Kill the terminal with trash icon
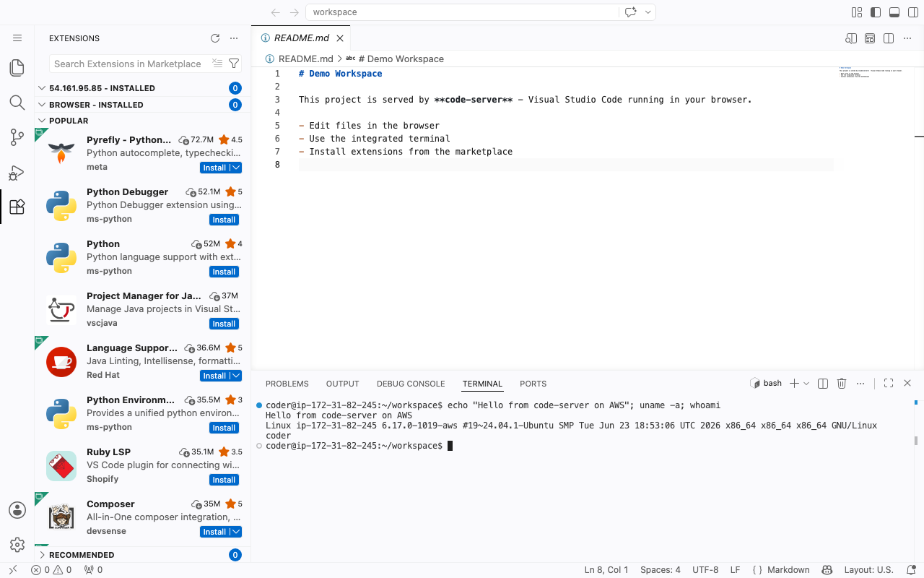The image size is (924, 578). coord(842,384)
